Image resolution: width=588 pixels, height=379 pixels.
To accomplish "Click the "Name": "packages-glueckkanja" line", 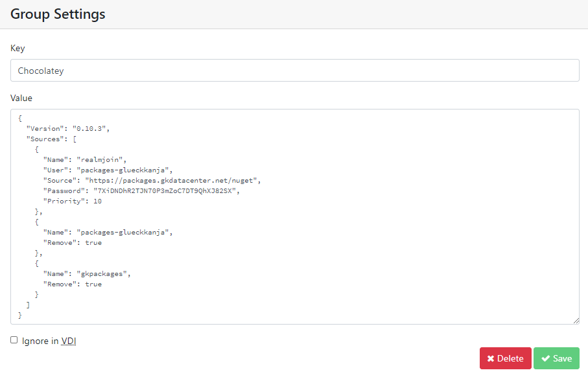I will (108, 232).
